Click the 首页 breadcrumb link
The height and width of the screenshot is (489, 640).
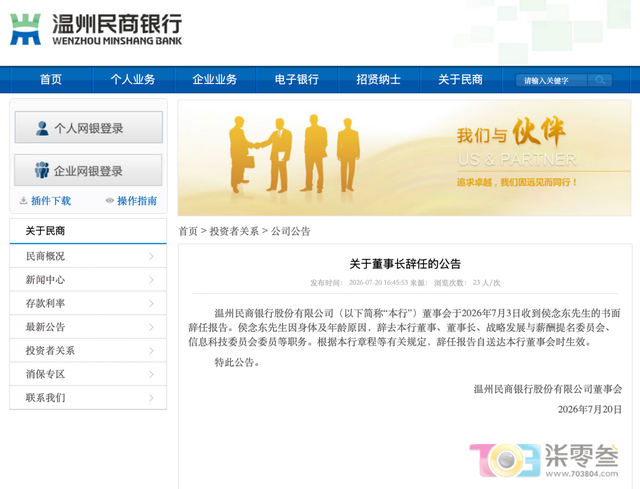coord(188,231)
